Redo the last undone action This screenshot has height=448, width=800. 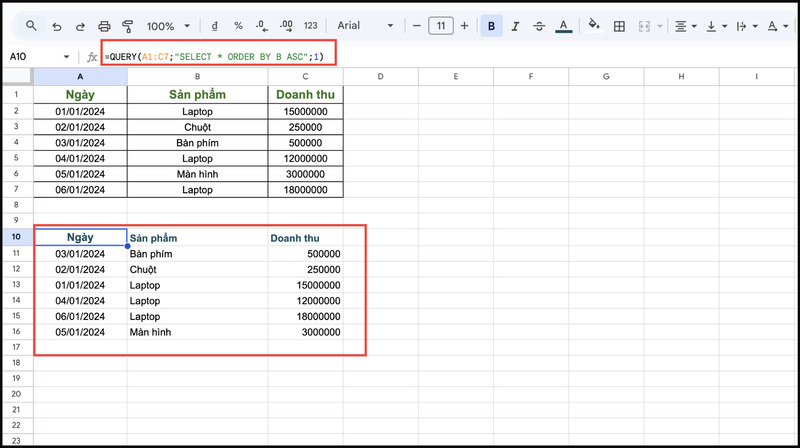click(80, 26)
